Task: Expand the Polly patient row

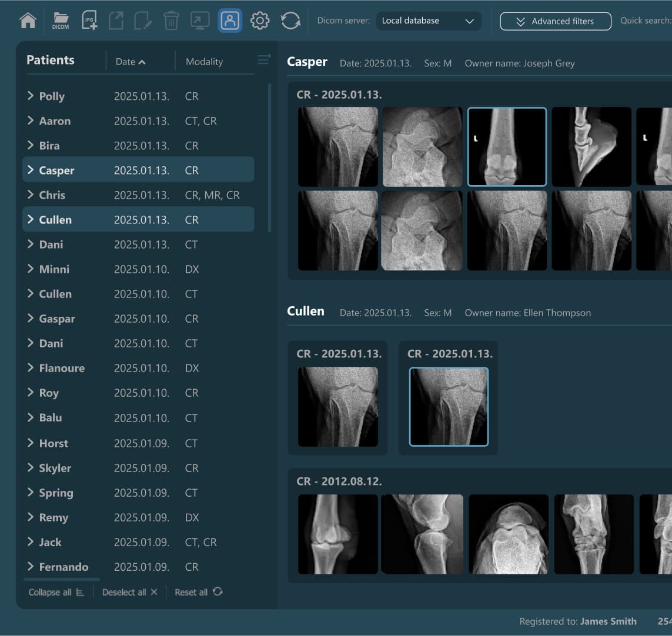Action: click(x=31, y=96)
